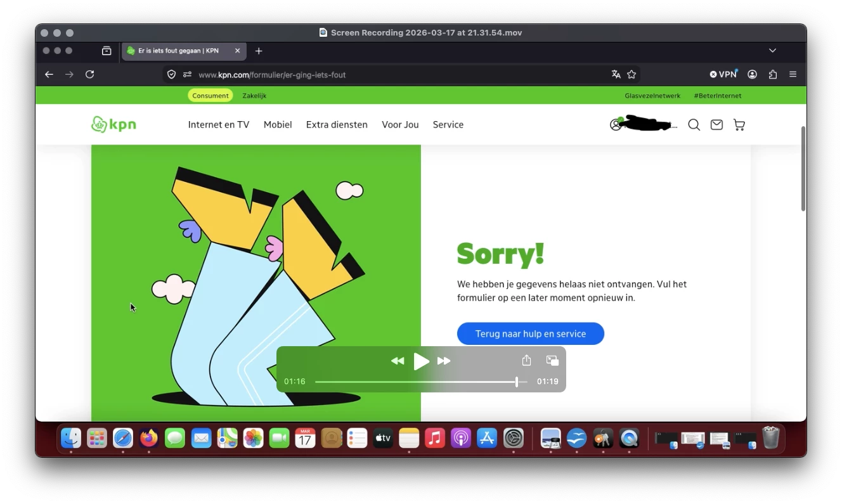This screenshot has height=504, width=842.
Task: Enable picture-in-picture in QuickTime controls
Action: click(x=552, y=361)
